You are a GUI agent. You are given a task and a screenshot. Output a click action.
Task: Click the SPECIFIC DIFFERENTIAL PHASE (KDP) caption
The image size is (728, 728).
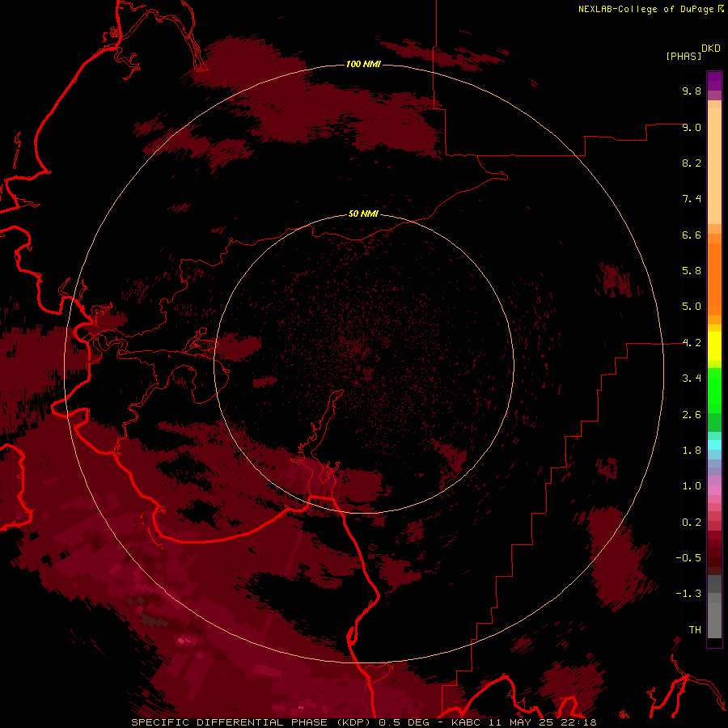tap(252, 722)
